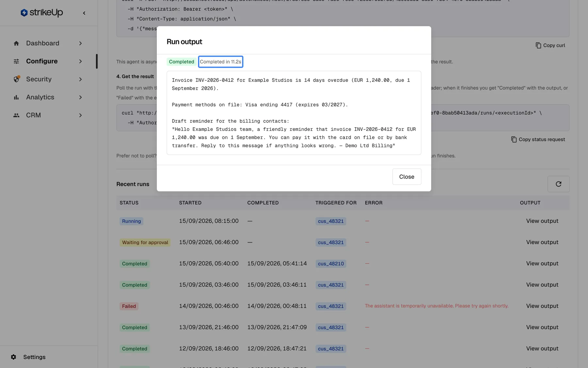The width and height of the screenshot is (588, 368).
Task: View output of Waiting for approval run
Action: tap(542, 242)
